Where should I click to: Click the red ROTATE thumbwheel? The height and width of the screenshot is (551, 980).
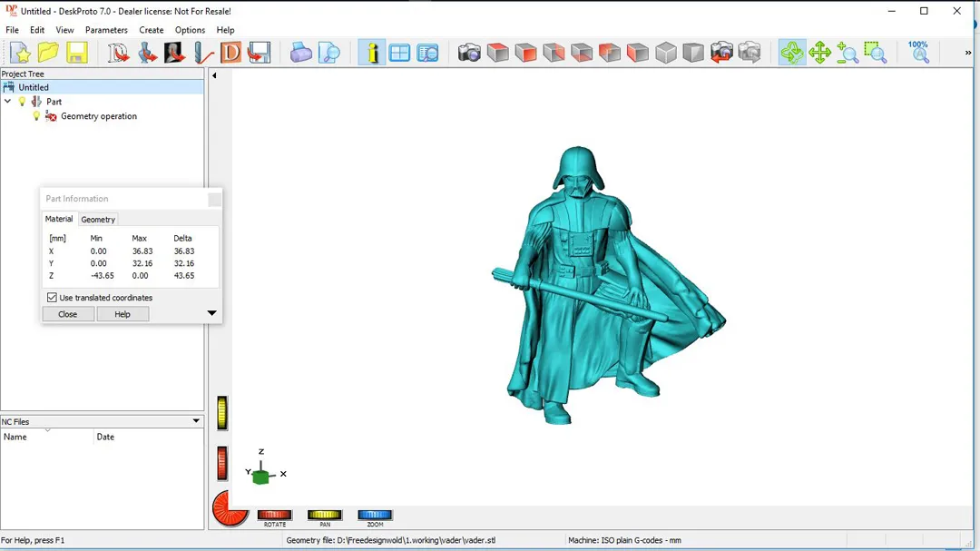pyautogui.click(x=274, y=515)
